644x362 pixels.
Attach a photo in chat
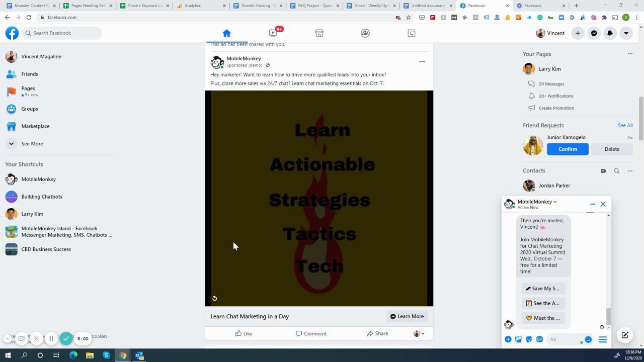coord(519,339)
